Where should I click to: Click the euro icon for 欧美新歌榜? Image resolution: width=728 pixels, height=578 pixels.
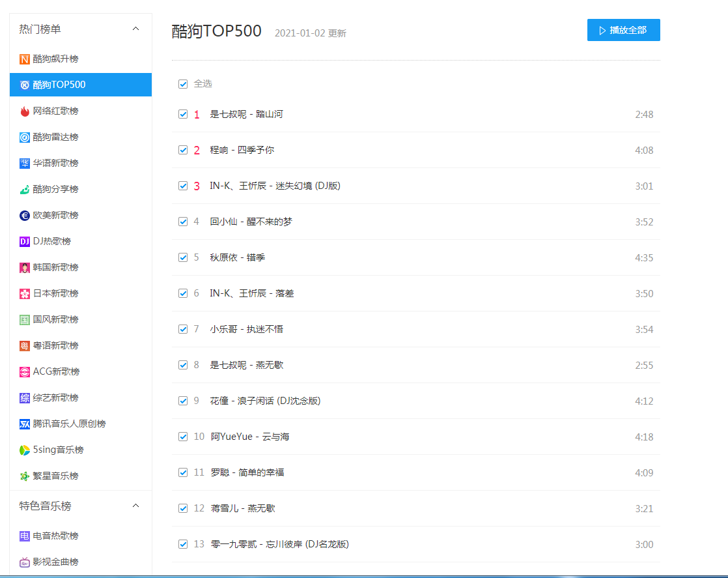25,215
